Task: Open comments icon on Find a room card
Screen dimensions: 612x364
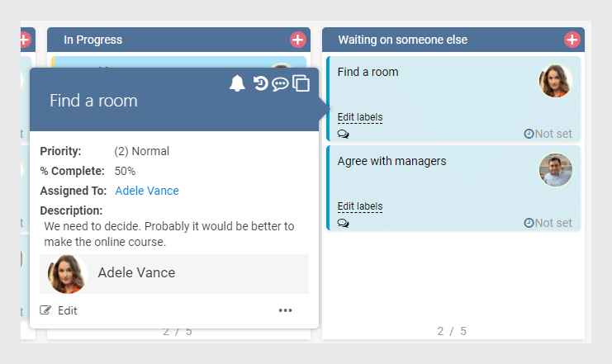Action: click(343, 134)
